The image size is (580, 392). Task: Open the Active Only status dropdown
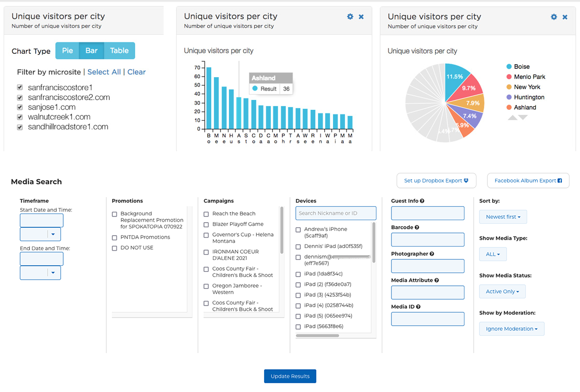(502, 292)
